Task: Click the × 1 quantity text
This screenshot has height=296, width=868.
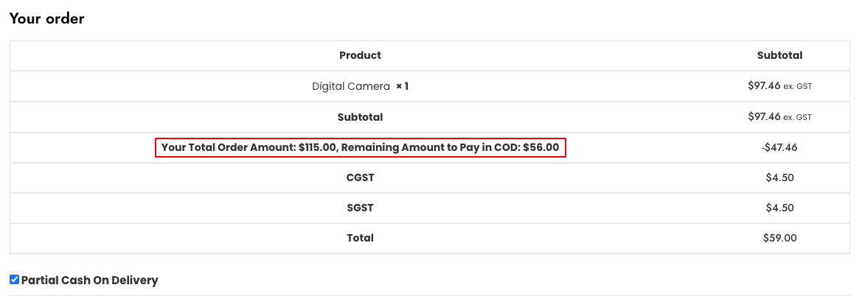Action: click(403, 87)
